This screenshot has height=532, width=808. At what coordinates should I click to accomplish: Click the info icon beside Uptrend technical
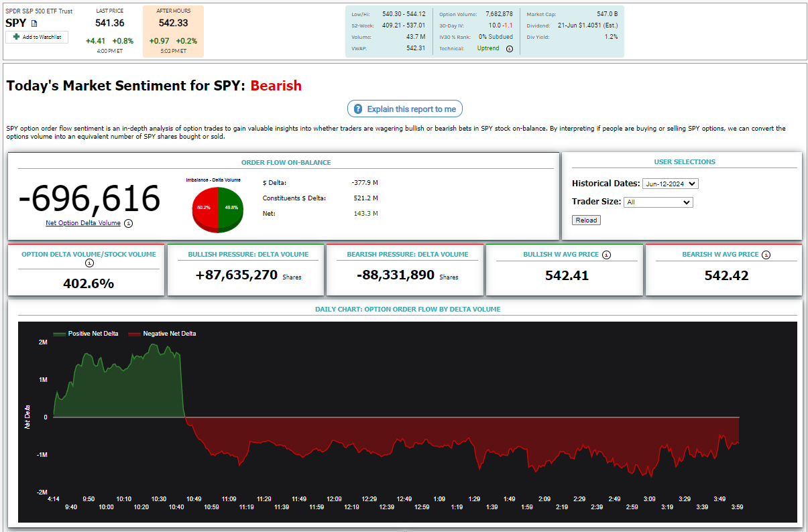coord(510,49)
